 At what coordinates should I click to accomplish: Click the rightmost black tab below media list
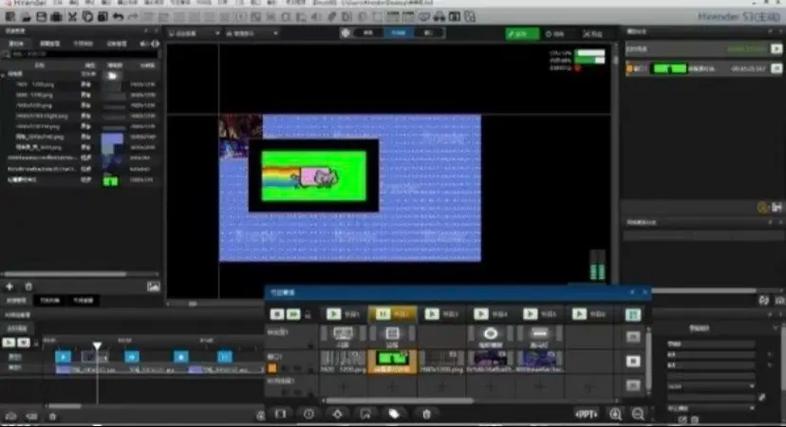point(83,300)
